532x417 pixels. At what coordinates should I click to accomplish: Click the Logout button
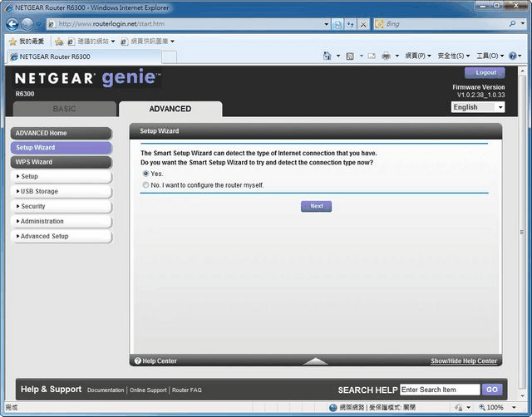pyautogui.click(x=485, y=72)
